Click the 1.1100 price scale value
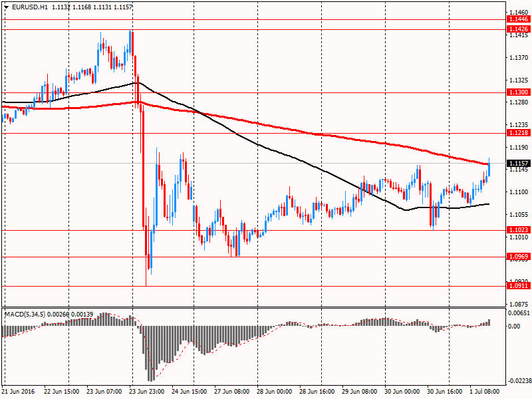The height and width of the screenshot is (399, 532). (519, 192)
